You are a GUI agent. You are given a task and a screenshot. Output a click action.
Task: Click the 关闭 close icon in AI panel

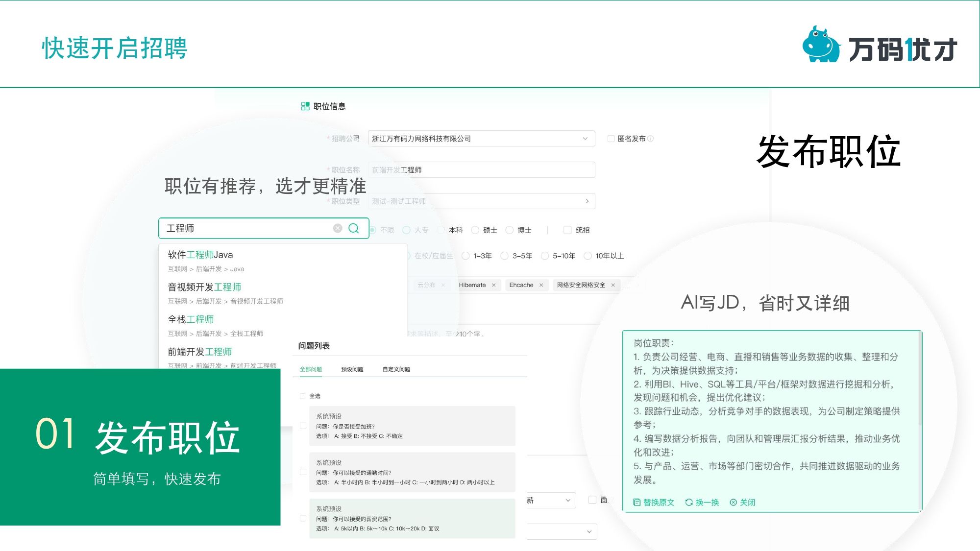click(x=733, y=502)
